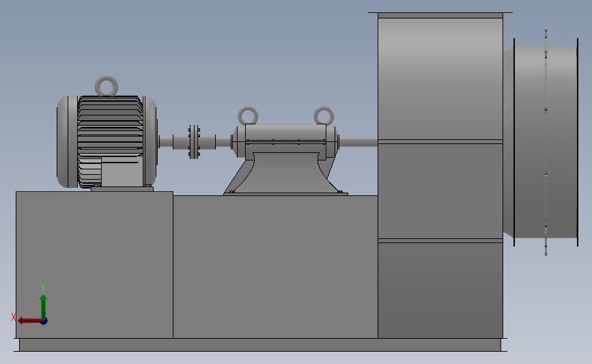Select the motor terminal box
The width and height of the screenshot is (592, 364).
point(122,172)
